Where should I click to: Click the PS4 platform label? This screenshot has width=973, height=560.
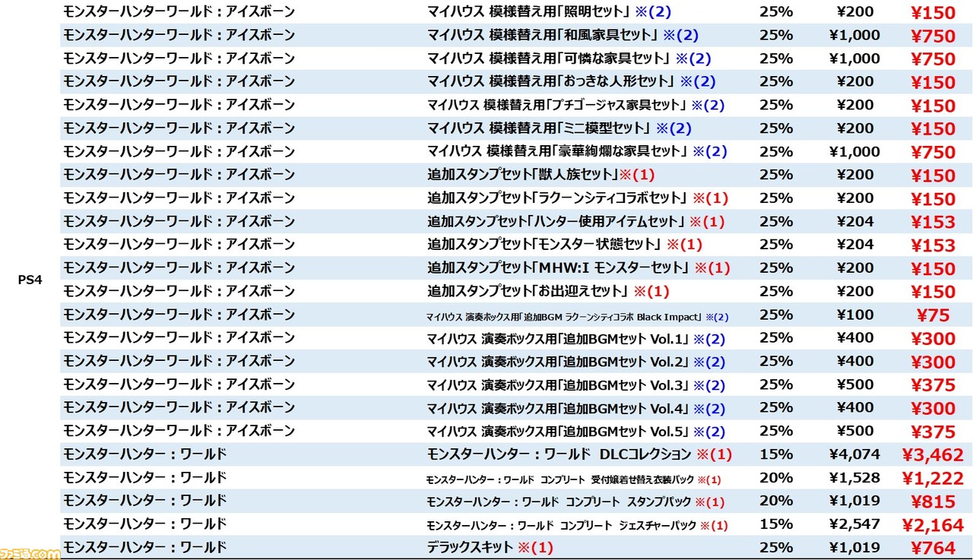[x=30, y=280]
